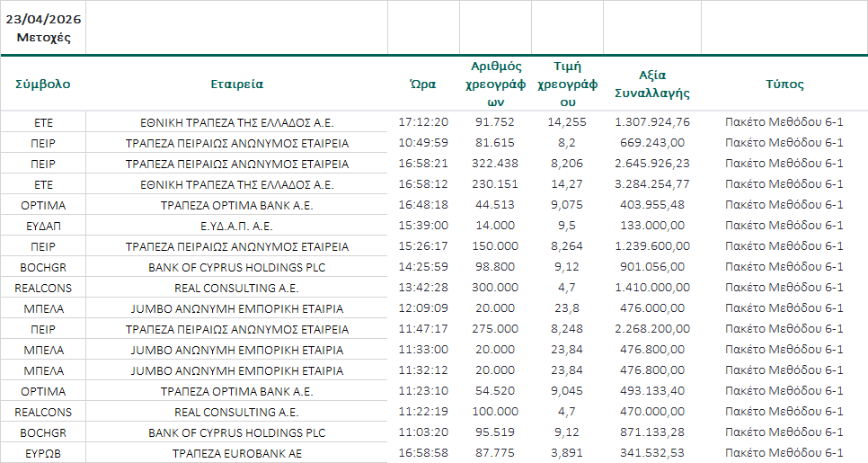The width and height of the screenshot is (868, 463).
Task: Click the 17:12:20 time cell
Action: tap(422, 122)
